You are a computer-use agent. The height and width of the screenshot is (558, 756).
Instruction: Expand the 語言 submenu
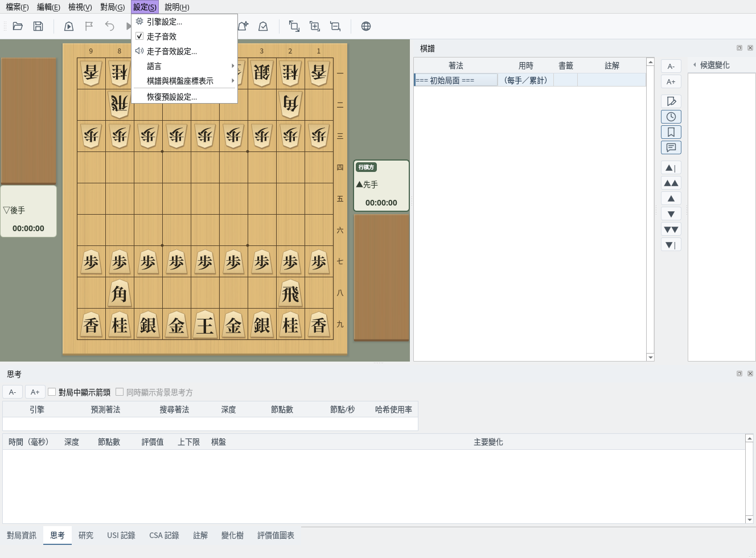[x=184, y=66]
